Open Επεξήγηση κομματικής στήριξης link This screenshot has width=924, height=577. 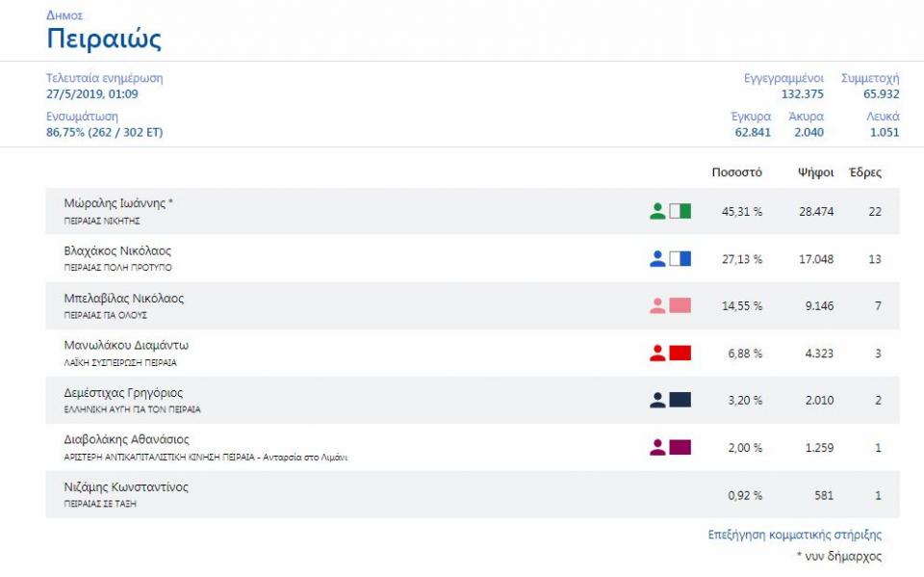coord(794,535)
